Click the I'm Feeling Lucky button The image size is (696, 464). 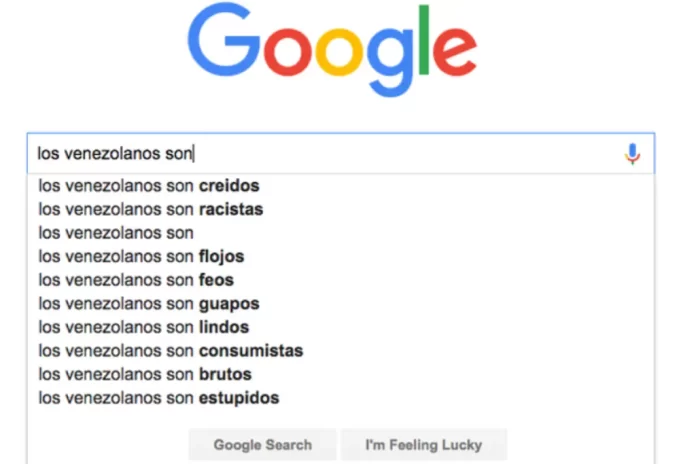(423, 444)
